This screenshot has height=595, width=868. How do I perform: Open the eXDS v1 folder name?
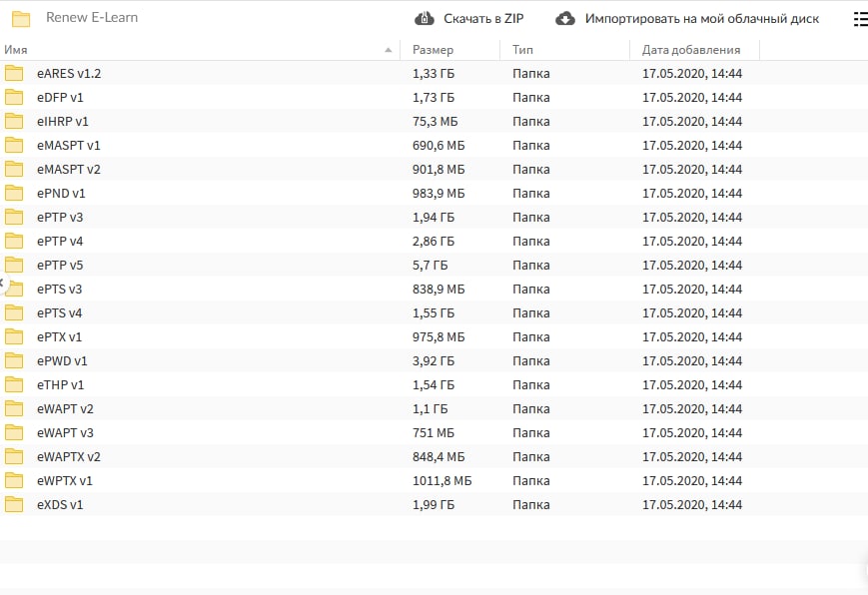point(60,505)
